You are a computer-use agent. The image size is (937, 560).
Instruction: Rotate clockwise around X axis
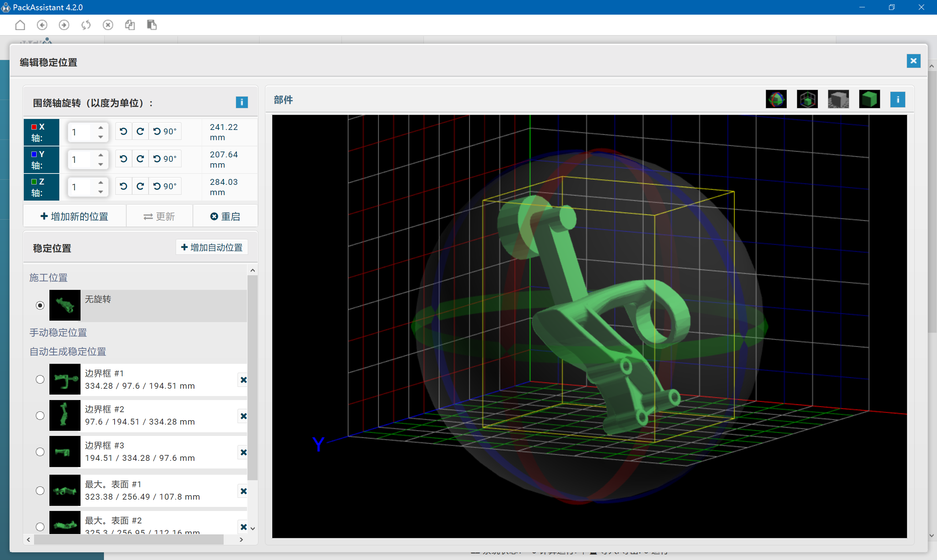[x=140, y=131]
